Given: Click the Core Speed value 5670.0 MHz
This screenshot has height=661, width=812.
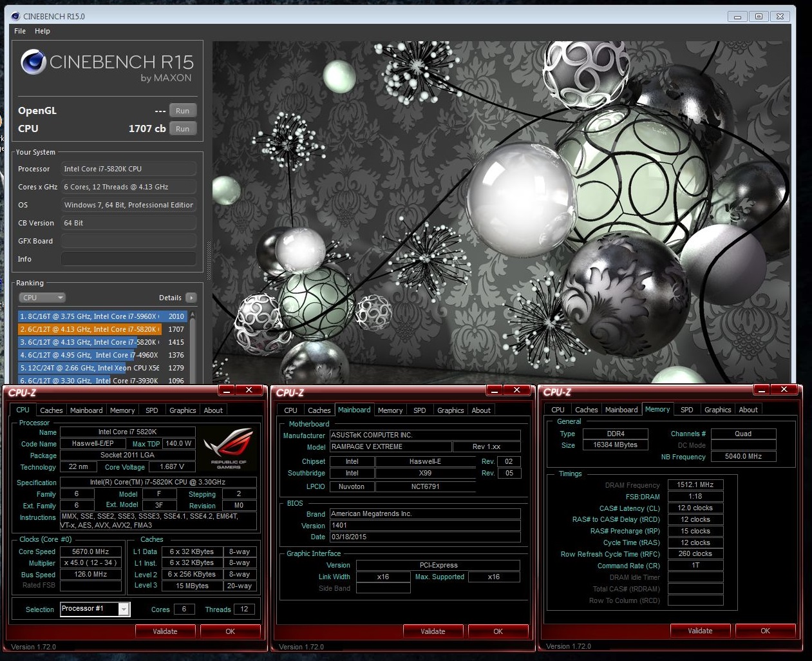Looking at the screenshot, I should (91, 551).
